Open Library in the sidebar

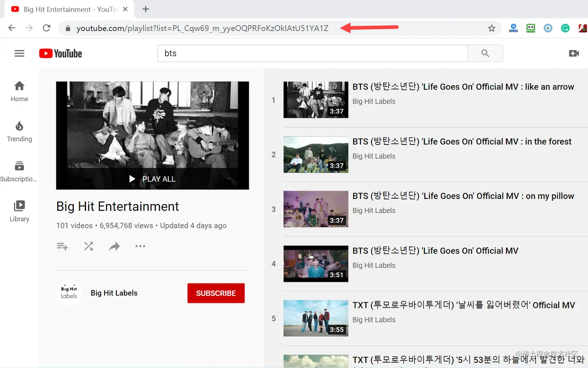[19, 211]
